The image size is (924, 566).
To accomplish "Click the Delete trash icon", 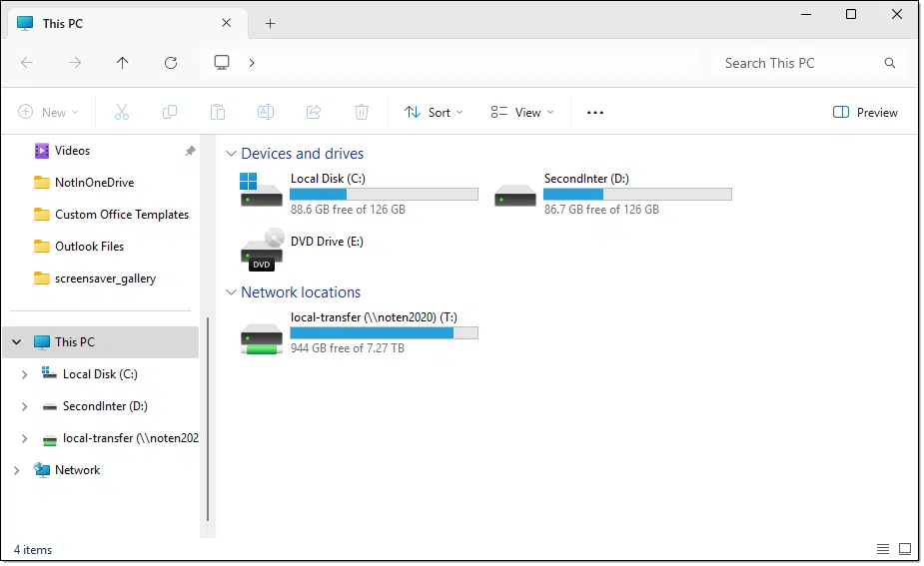I will pos(362,113).
